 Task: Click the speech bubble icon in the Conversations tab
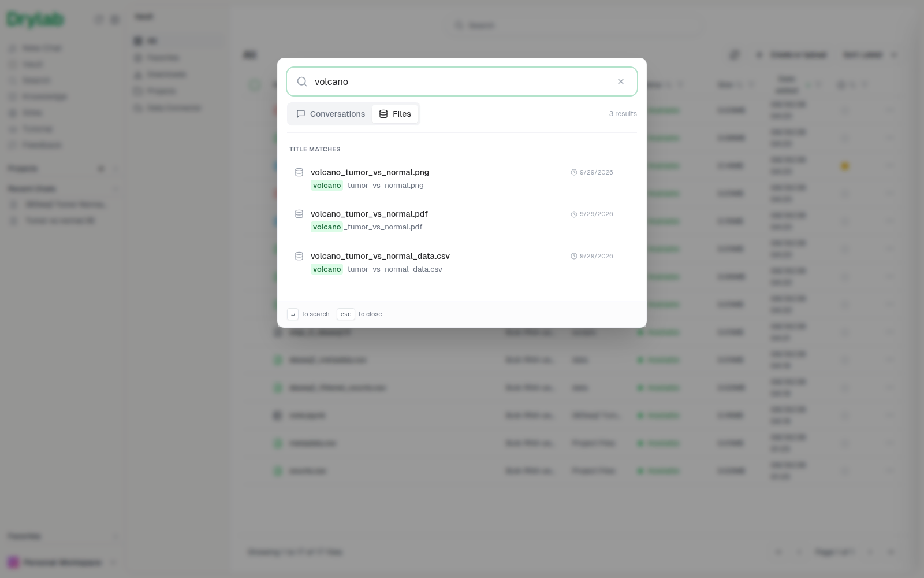pos(301,114)
